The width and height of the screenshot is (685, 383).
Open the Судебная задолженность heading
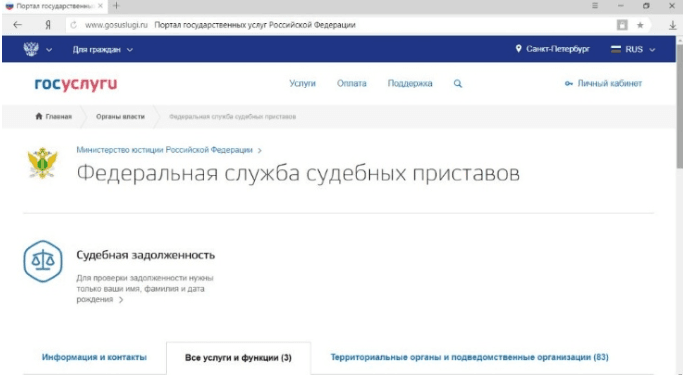(x=145, y=255)
